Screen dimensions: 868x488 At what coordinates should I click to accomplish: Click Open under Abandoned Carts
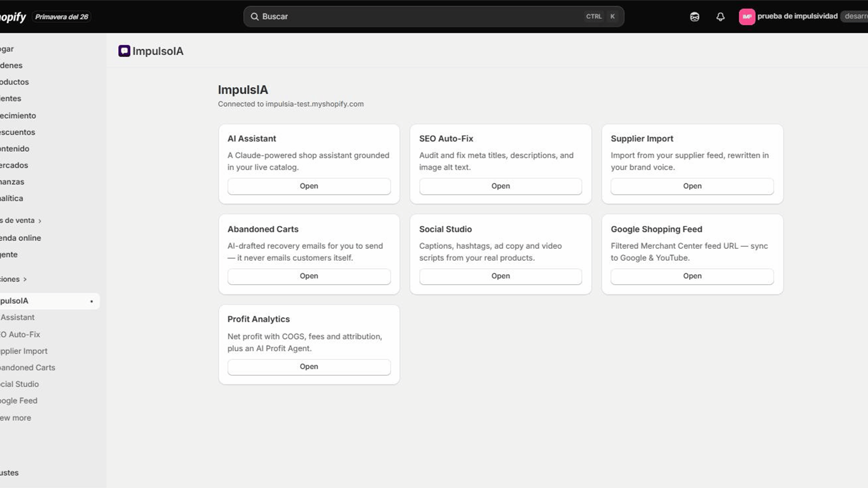309,276
